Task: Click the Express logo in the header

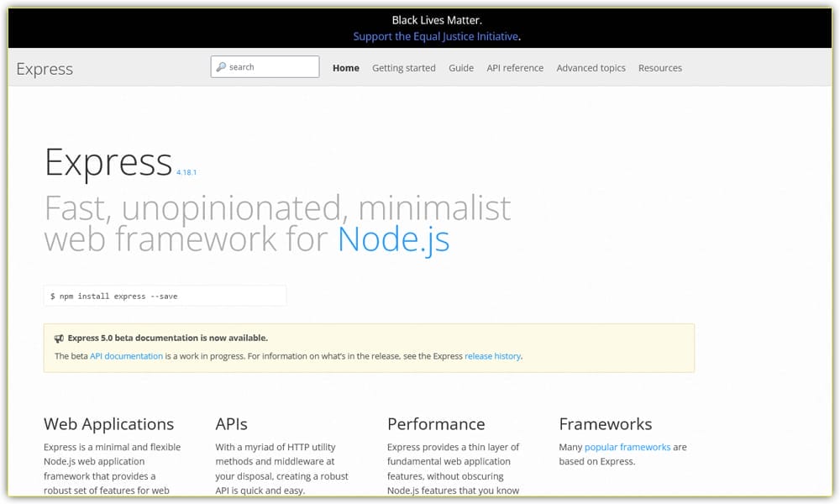Action: click(x=44, y=69)
